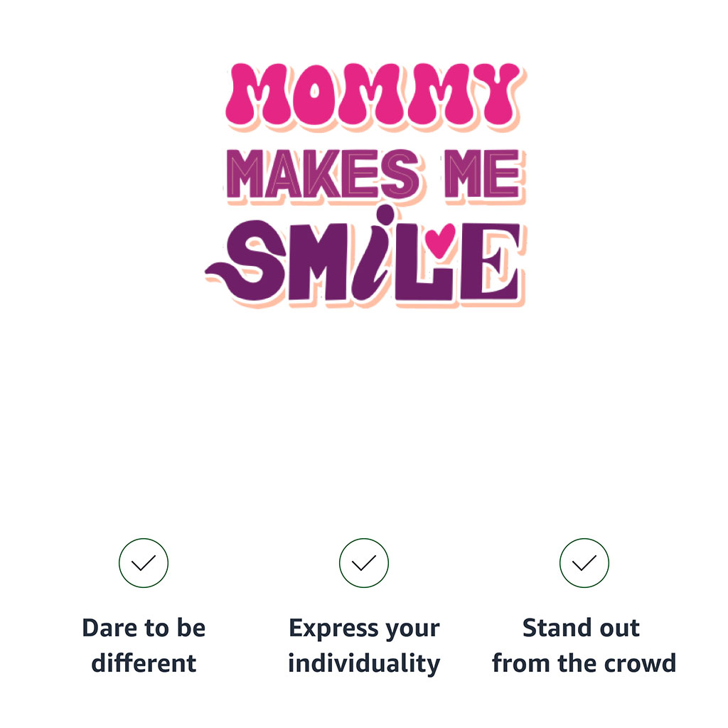Click the checkmark icon above 'Express your individuality'

point(364,563)
